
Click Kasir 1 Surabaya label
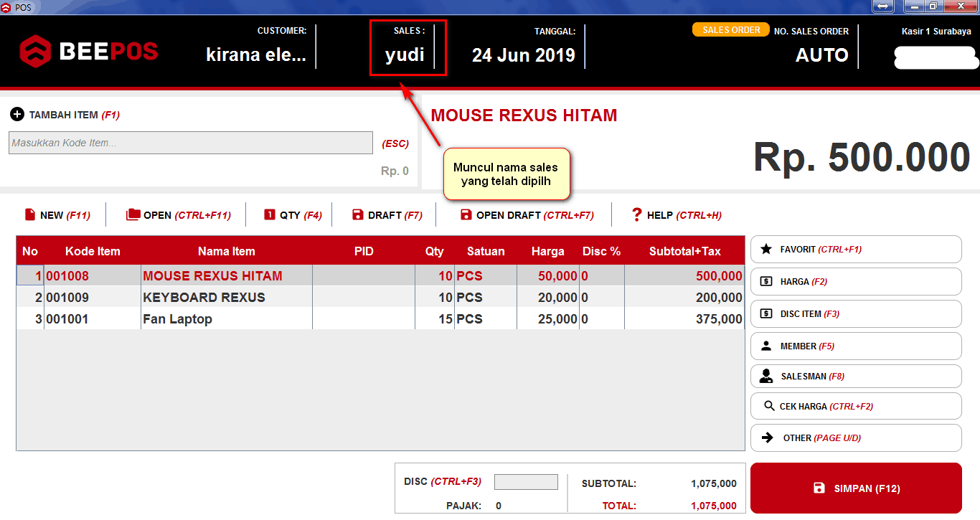coord(936,32)
